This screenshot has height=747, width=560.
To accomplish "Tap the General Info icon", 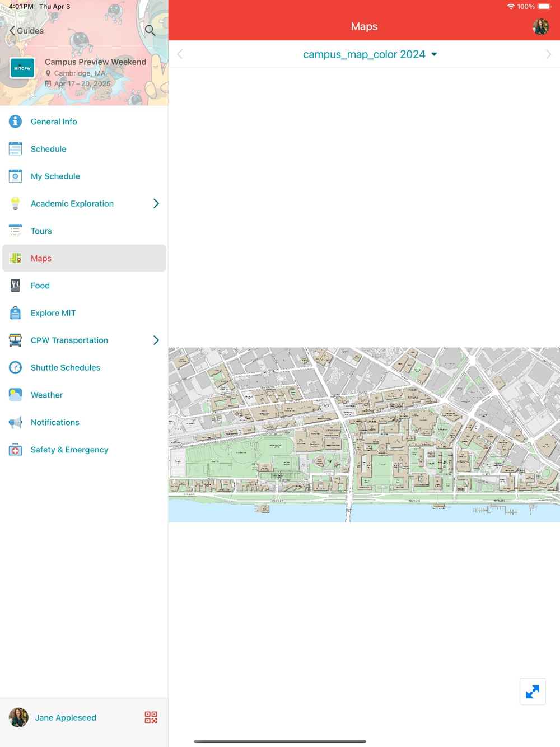I will click(x=15, y=122).
